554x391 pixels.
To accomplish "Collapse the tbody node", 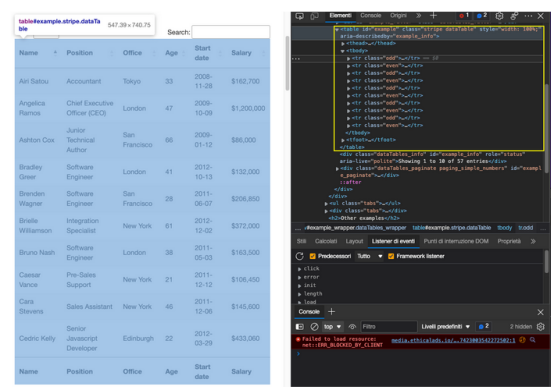I will 343,51.
